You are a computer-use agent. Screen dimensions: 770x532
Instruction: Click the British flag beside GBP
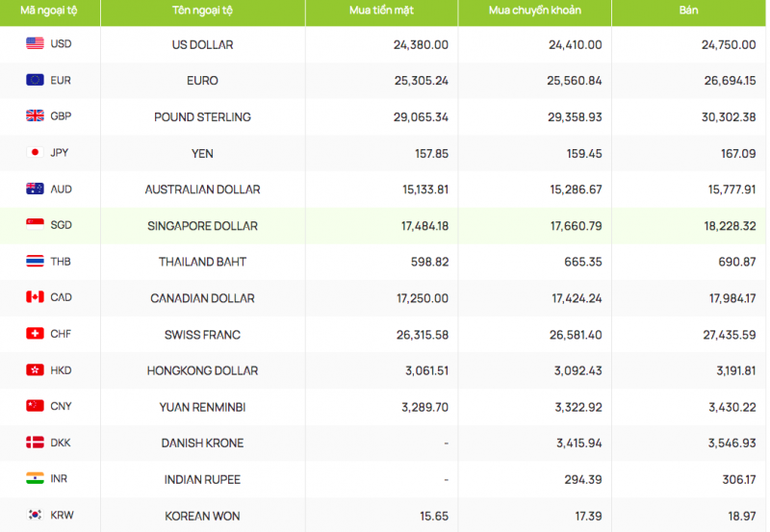point(36,116)
